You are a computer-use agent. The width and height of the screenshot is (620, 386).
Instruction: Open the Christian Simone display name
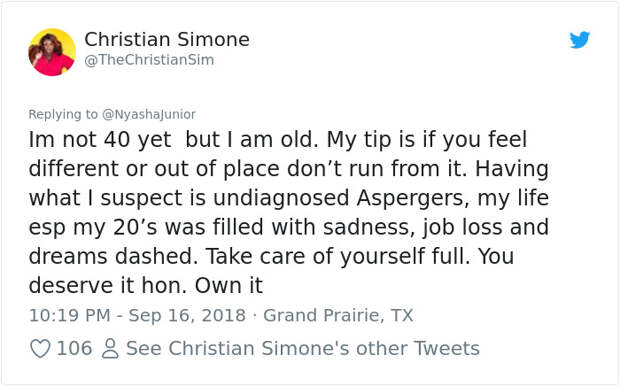(x=167, y=39)
